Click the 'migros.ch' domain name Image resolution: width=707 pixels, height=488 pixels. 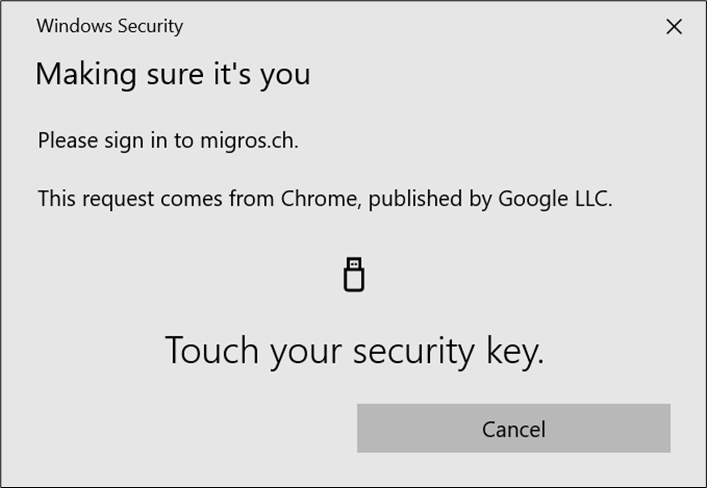coord(248,140)
